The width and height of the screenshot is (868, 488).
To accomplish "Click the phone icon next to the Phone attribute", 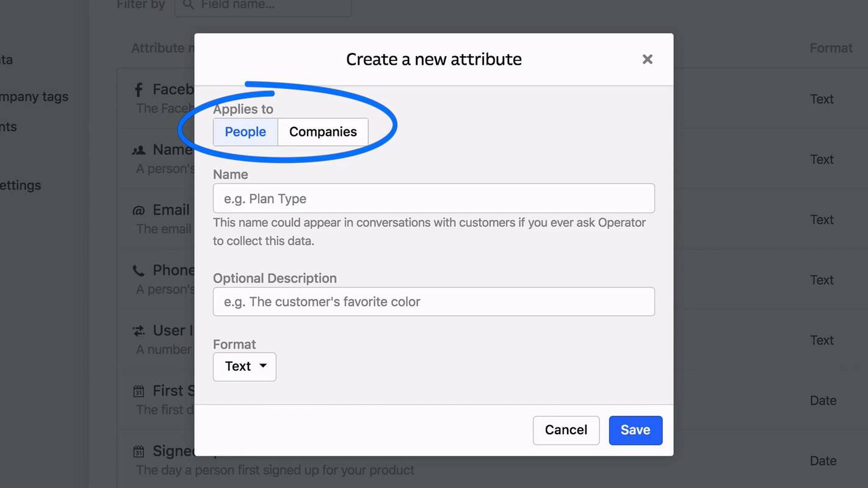I will [137, 270].
